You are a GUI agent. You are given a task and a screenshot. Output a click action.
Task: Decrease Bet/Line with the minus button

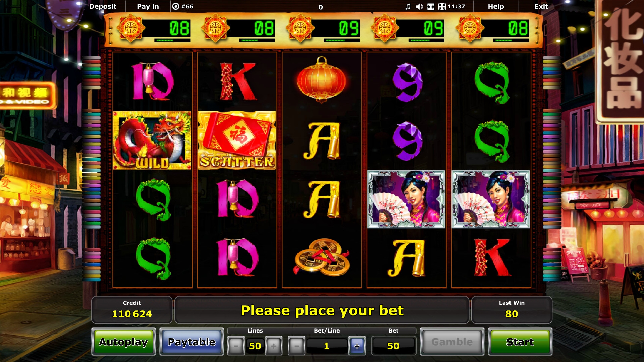tap(297, 346)
